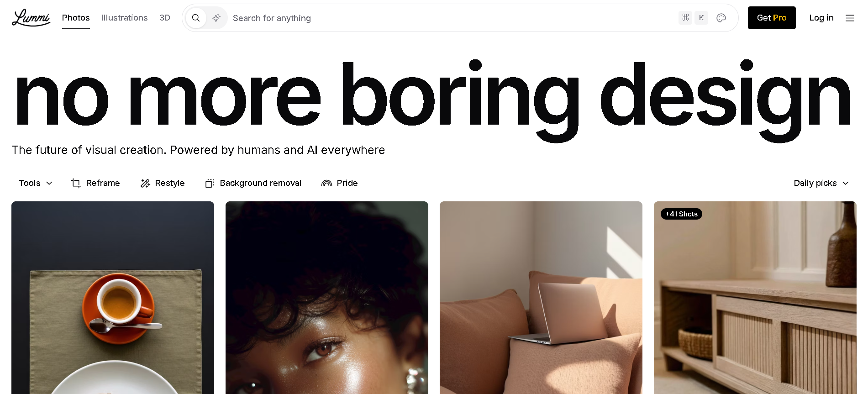Click the Restyle magic wand icon
The image size is (868, 394).
(145, 183)
